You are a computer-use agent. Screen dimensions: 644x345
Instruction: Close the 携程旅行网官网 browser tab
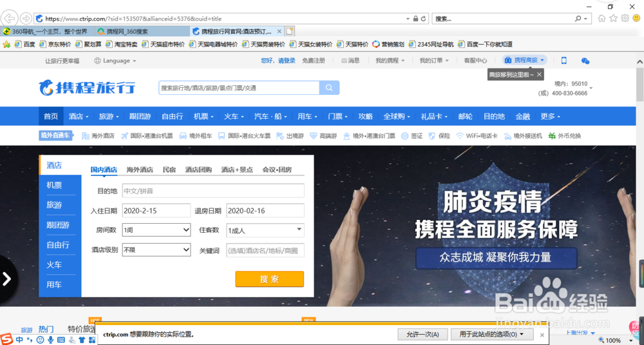pos(279,31)
